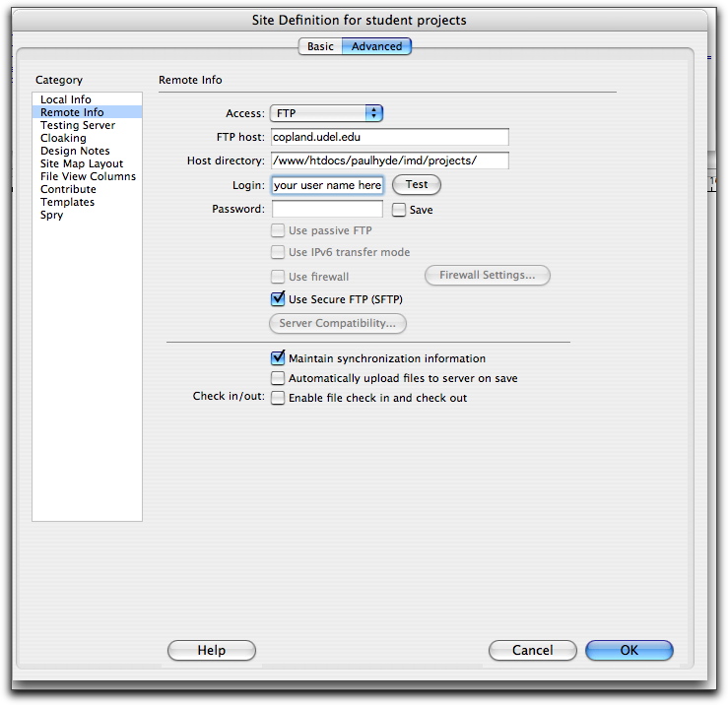Image resolution: width=728 pixels, height=705 pixels.
Task: Open the Access dropdown set to FTP
Action: click(x=326, y=113)
